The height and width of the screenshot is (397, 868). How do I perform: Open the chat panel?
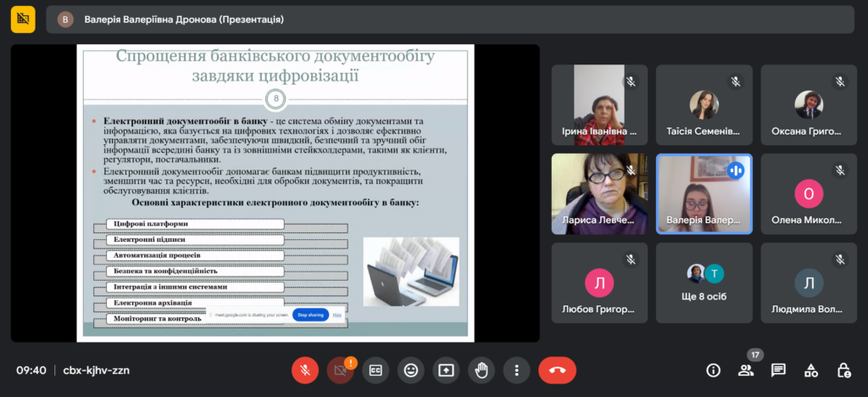pos(778,370)
